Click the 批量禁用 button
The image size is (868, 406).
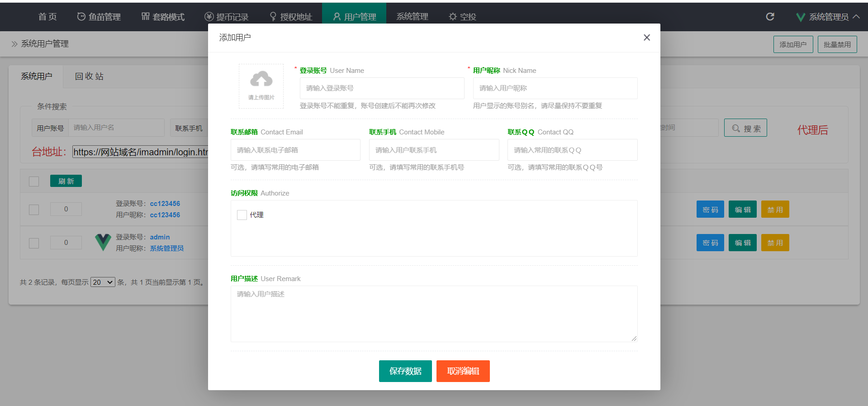[837, 44]
